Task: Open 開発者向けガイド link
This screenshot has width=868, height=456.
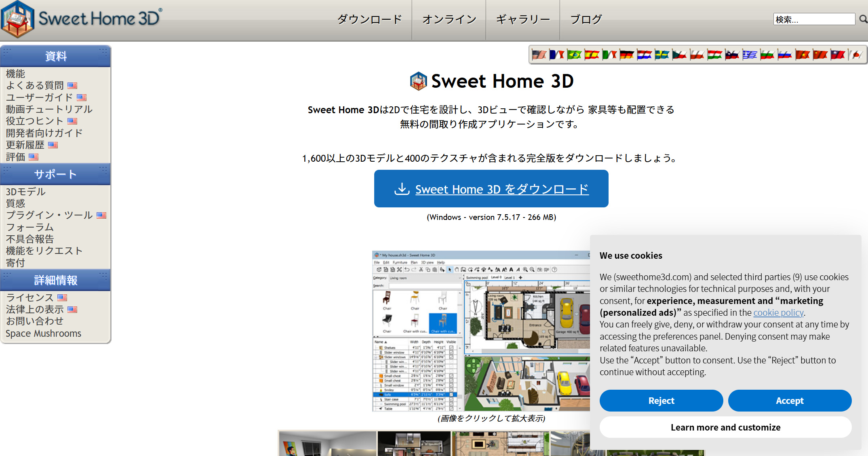Action: pos(44,133)
